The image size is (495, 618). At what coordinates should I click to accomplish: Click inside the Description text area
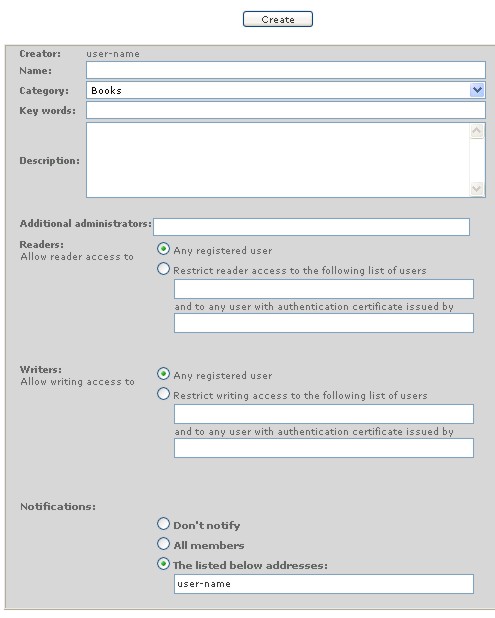coord(278,160)
